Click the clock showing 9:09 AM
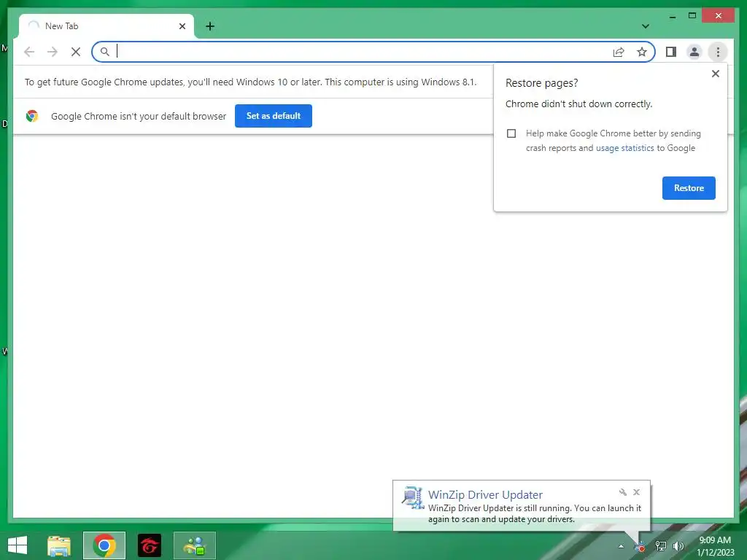The height and width of the screenshot is (560, 747). click(715, 540)
